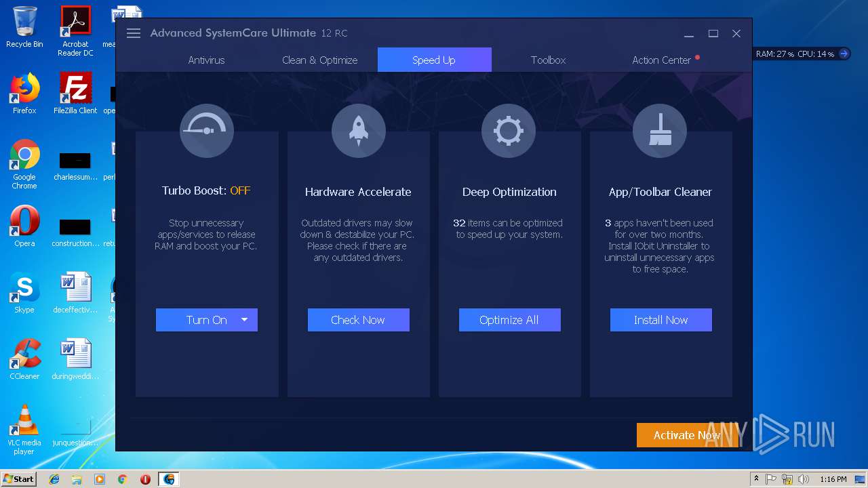The height and width of the screenshot is (488, 868).
Task: Click the App/Toolbar Cleaner broom icon
Action: (x=660, y=131)
